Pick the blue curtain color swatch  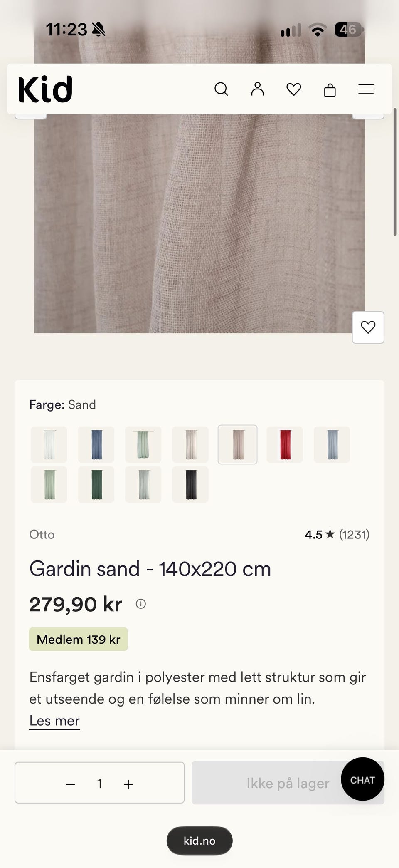96,444
